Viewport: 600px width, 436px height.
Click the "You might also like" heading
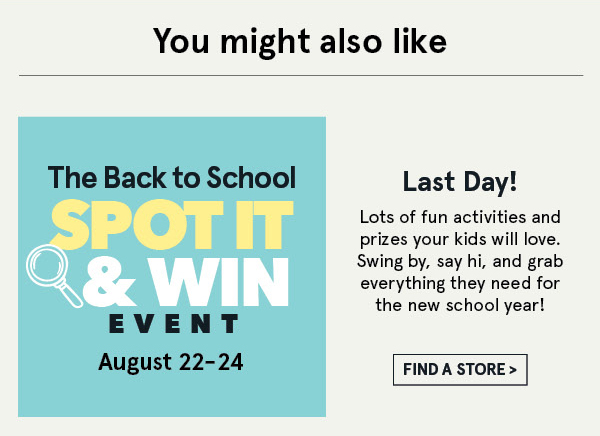click(x=300, y=41)
